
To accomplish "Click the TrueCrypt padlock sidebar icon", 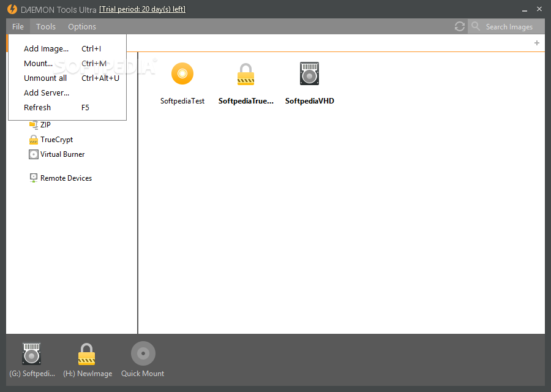I will (34, 140).
